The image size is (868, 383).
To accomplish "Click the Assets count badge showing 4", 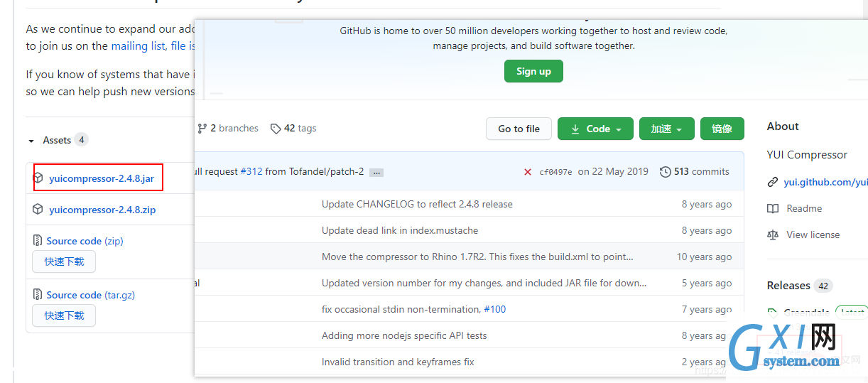I will tap(82, 140).
